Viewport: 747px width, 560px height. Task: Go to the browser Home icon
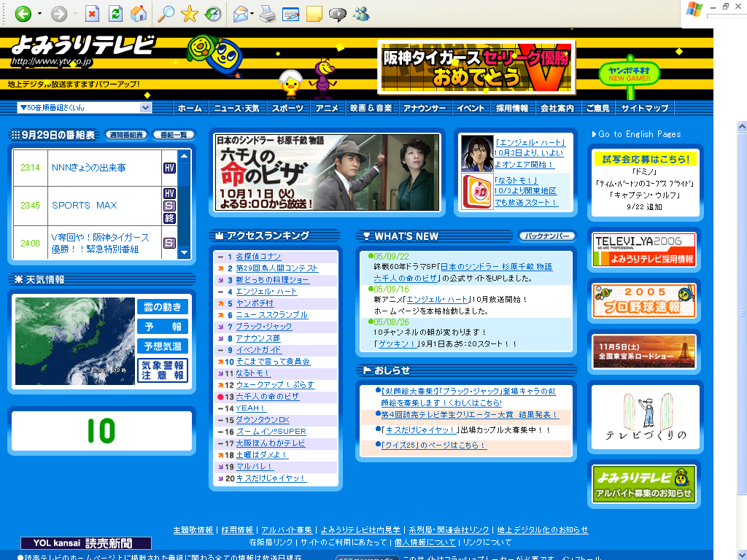(x=138, y=13)
